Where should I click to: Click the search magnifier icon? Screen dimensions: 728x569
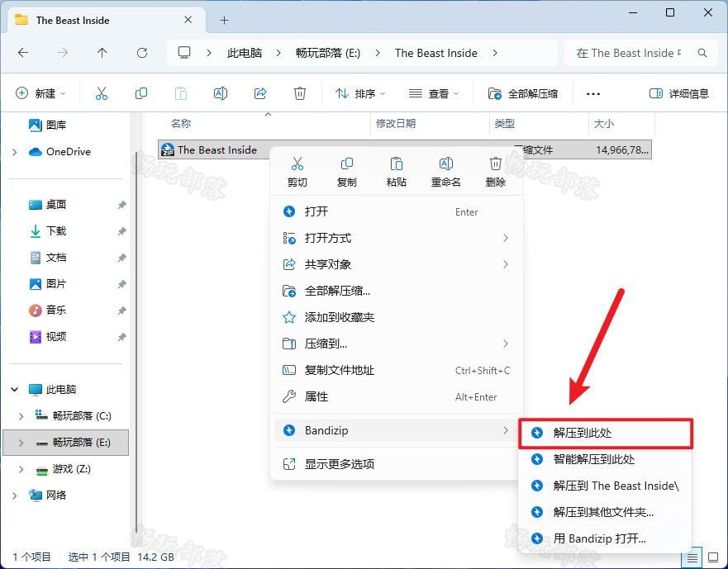pos(702,53)
